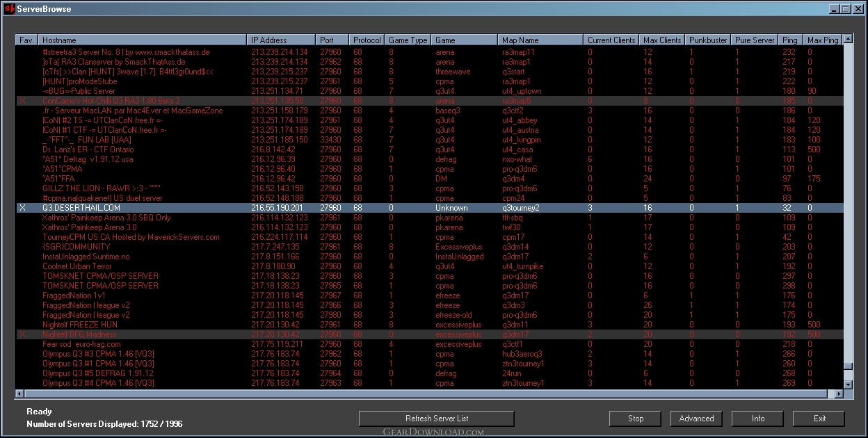Sort by the Ping column header
Viewport: 868px width, 438px height.
790,40
